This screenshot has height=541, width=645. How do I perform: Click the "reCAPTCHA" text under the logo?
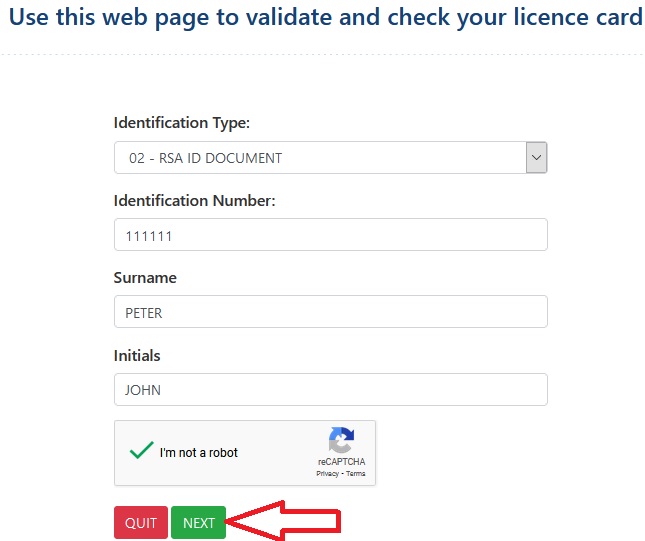coord(341,462)
